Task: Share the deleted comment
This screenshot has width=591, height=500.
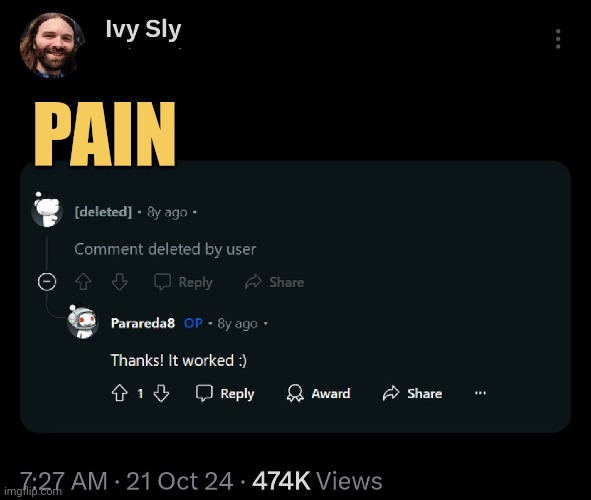Action: tap(274, 282)
